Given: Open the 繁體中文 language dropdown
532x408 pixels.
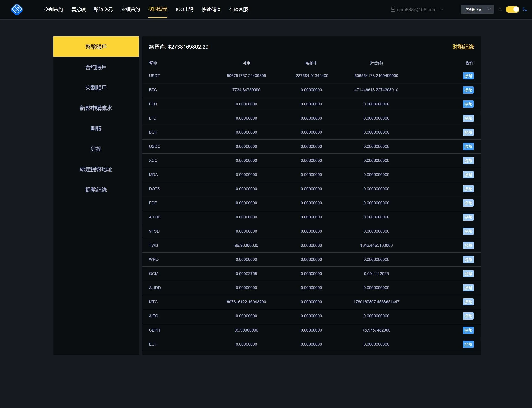Looking at the screenshot, I should [477, 9].
